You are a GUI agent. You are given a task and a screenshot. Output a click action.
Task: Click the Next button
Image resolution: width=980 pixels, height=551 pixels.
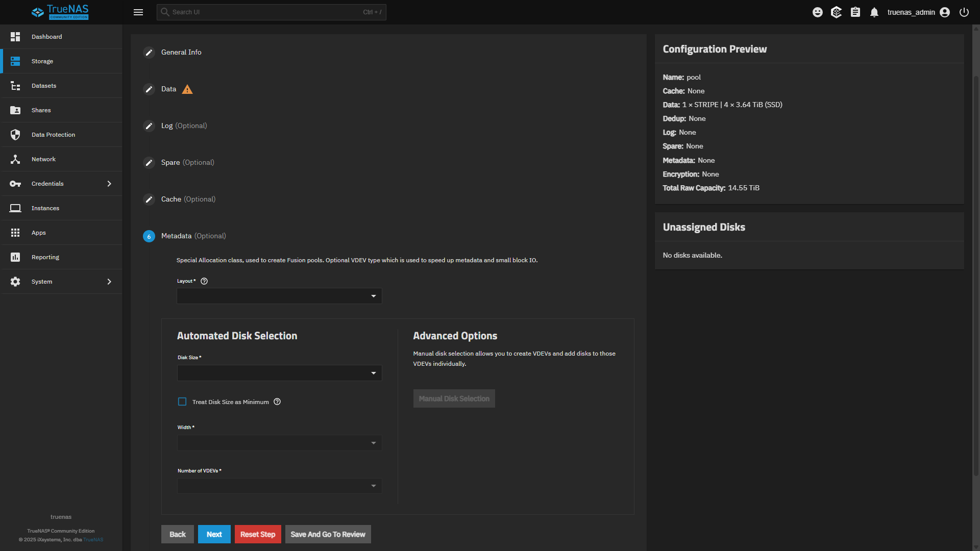(214, 534)
